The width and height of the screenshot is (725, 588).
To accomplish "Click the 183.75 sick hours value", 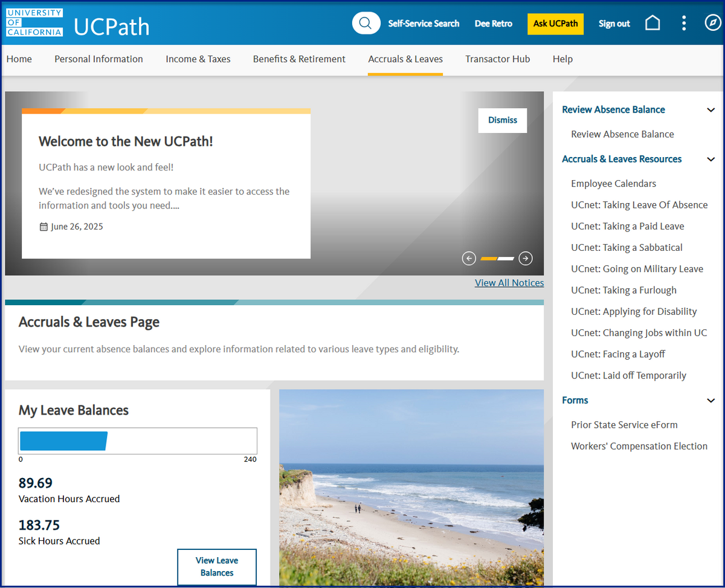I will pos(39,525).
